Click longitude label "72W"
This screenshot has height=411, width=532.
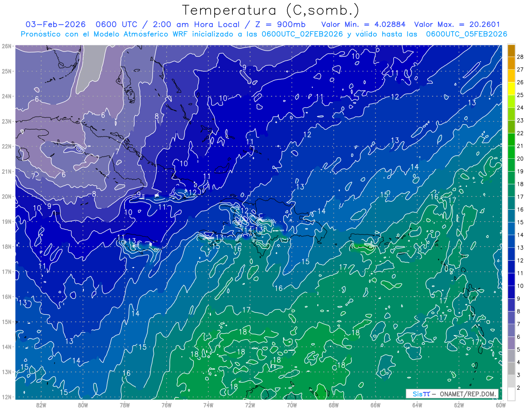[250, 405]
